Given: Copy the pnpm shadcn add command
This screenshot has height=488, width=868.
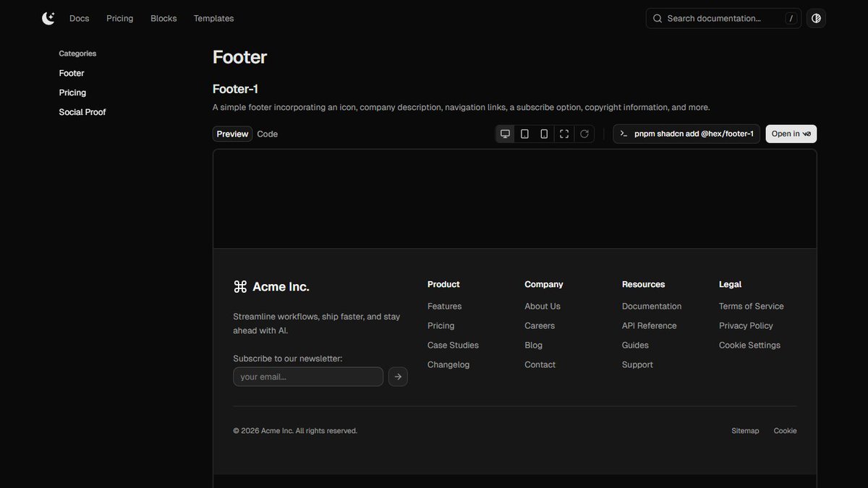Looking at the screenshot, I should tap(686, 134).
